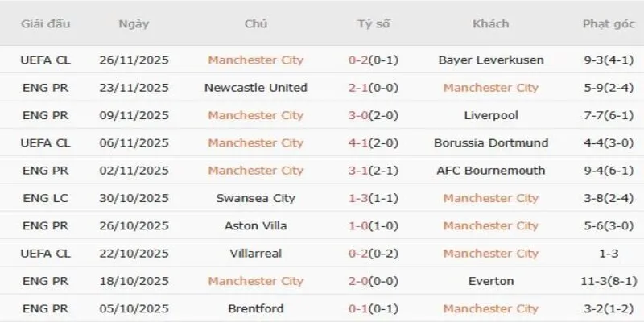
Task: Select the 26/11/2025 match date
Action: click(x=134, y=60)
